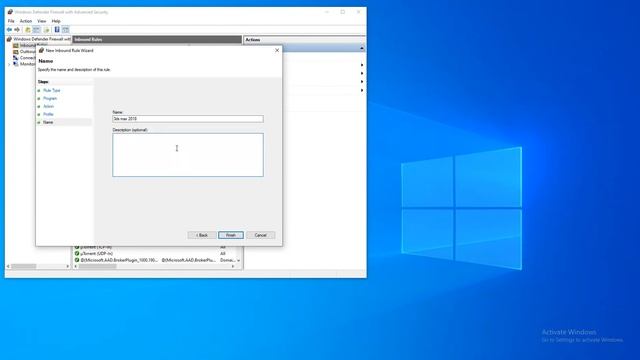Viewport: 640px width, 360px height.
Task: Expand the Monitoring tree node
Action: [9, 64]
